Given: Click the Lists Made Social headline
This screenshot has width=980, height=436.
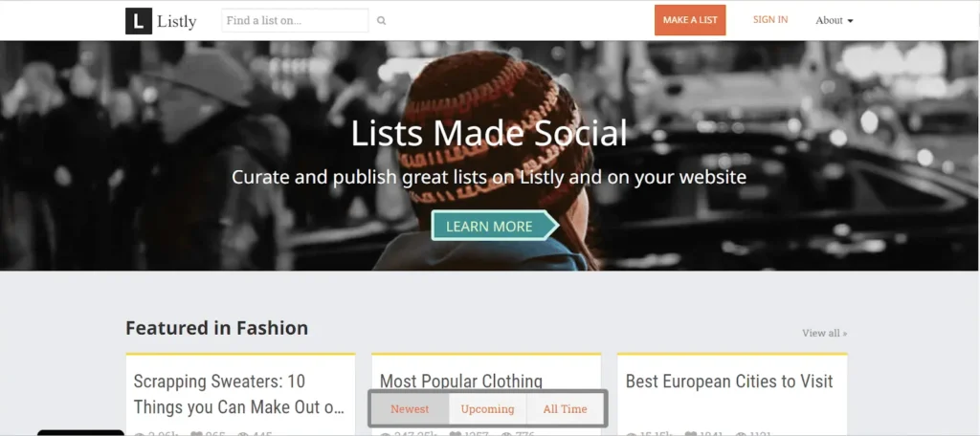Looking at the screenshot, I should 489,133.
